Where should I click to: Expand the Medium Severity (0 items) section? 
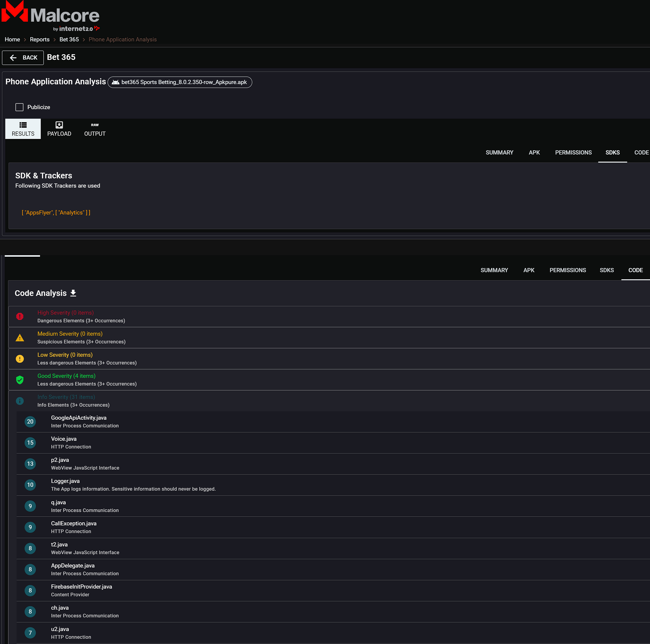pyautogui.click(x=329, y=338)
